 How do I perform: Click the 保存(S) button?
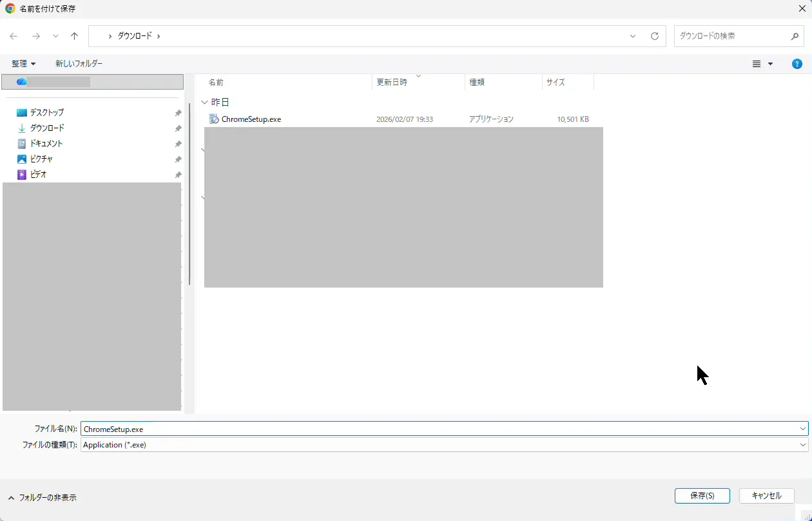pos(702,496)
